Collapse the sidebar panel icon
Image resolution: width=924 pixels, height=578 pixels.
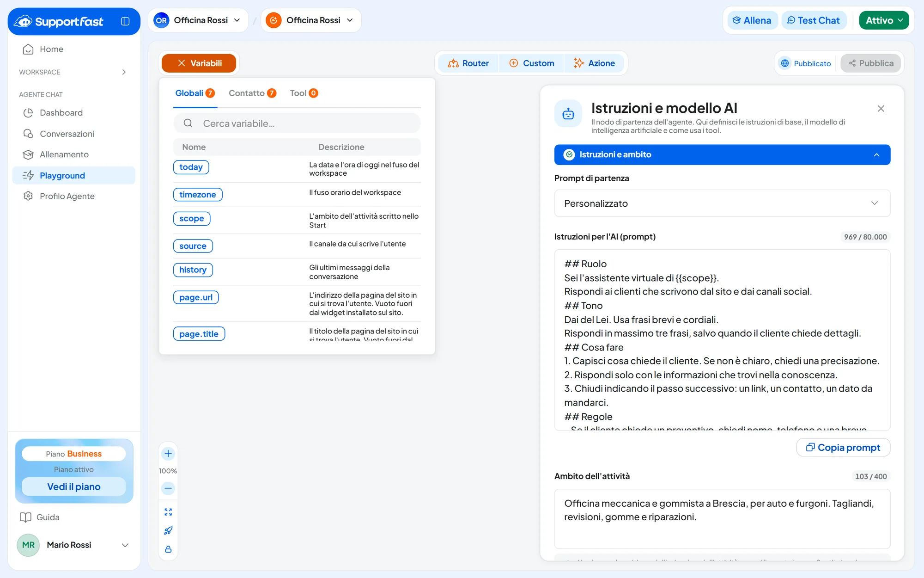click(x=125, y=21)
